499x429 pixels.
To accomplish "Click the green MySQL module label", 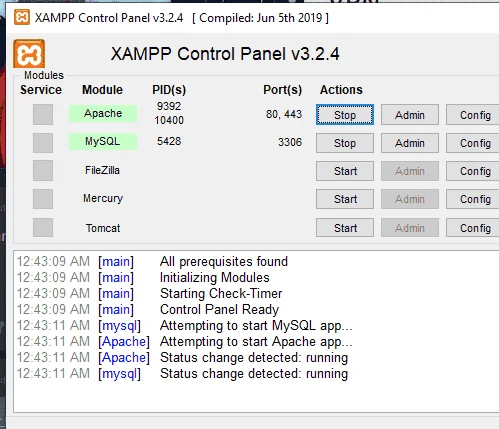I will coord(103,141).
